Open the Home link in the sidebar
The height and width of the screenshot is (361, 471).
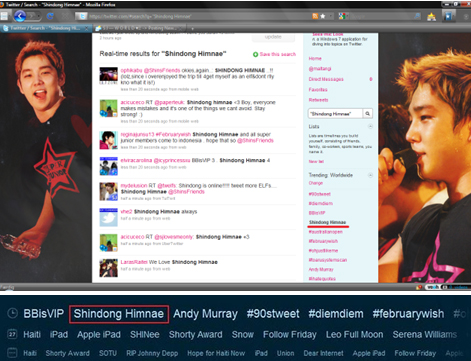coord(315,58)
